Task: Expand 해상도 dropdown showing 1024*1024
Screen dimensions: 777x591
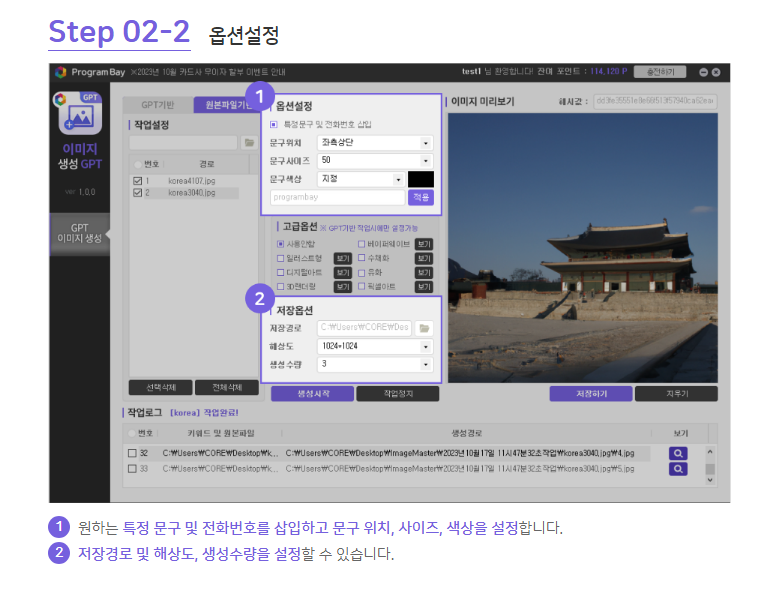Action: coord(375,346)
